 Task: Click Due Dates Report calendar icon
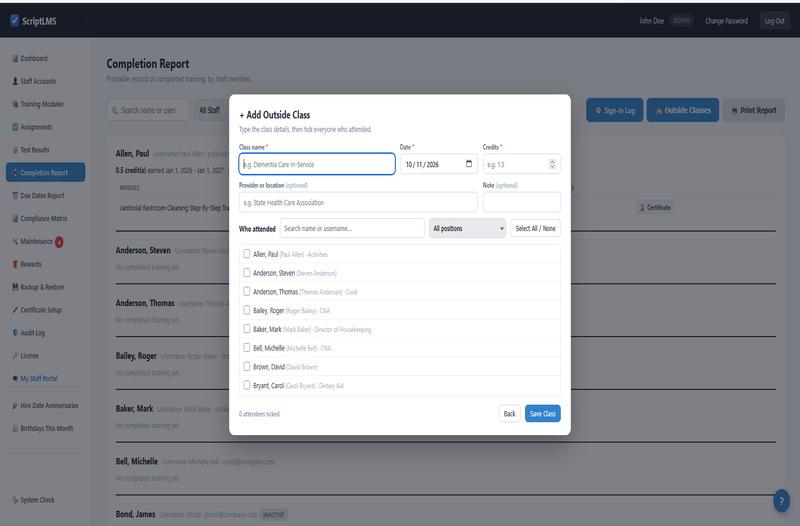coord(15,196)
